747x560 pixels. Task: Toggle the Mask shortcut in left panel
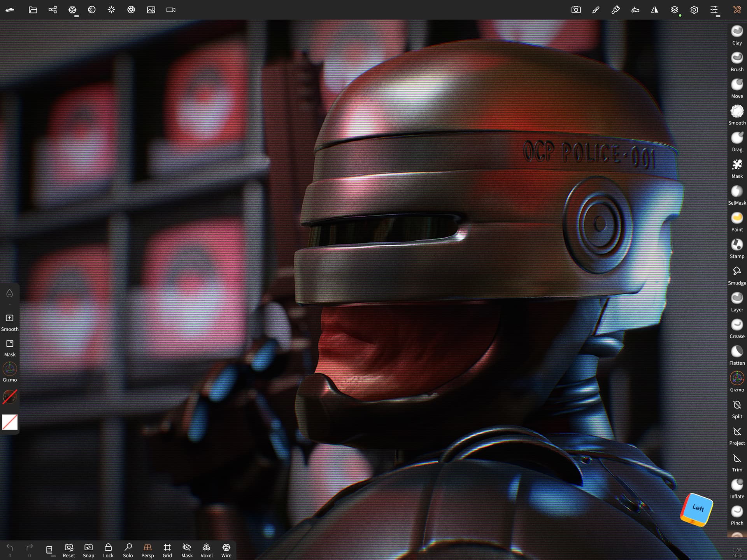click(x=10, y=348)
